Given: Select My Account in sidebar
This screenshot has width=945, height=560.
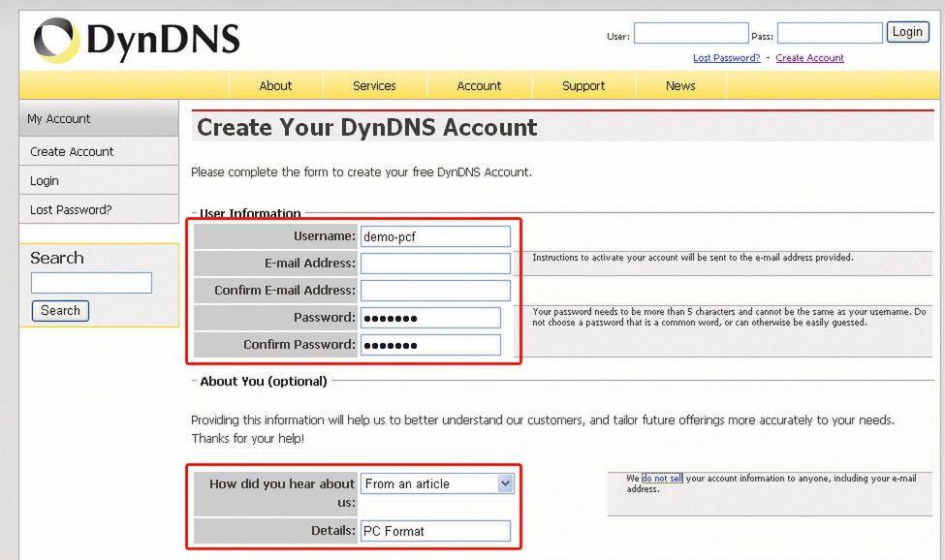Looking at the screenshot, I should click(99, 118).
